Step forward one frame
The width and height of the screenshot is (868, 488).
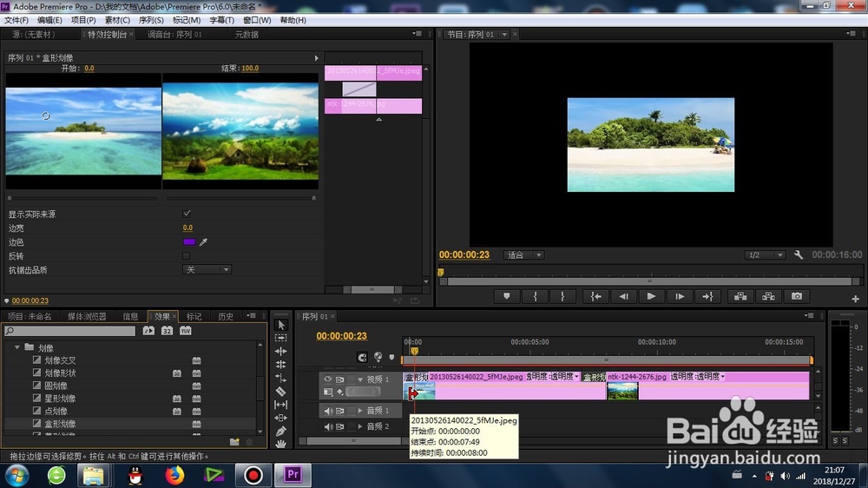tap(680, 296)
